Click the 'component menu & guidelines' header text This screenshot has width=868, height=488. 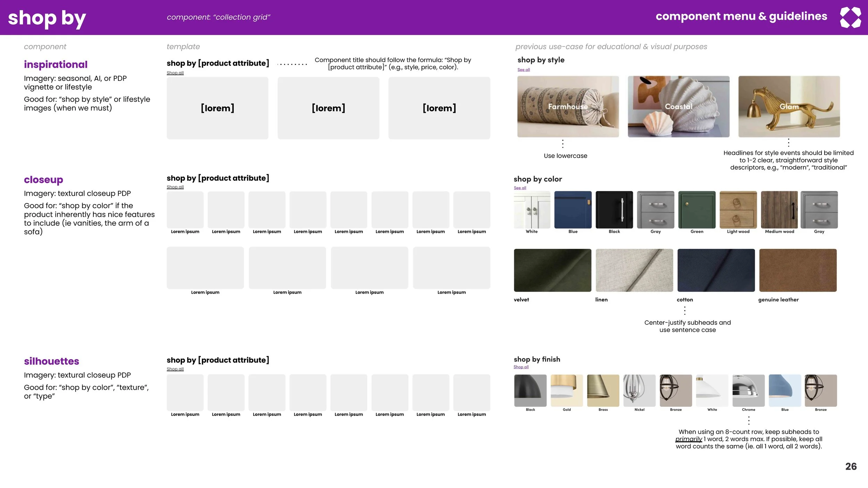[741, 16]
